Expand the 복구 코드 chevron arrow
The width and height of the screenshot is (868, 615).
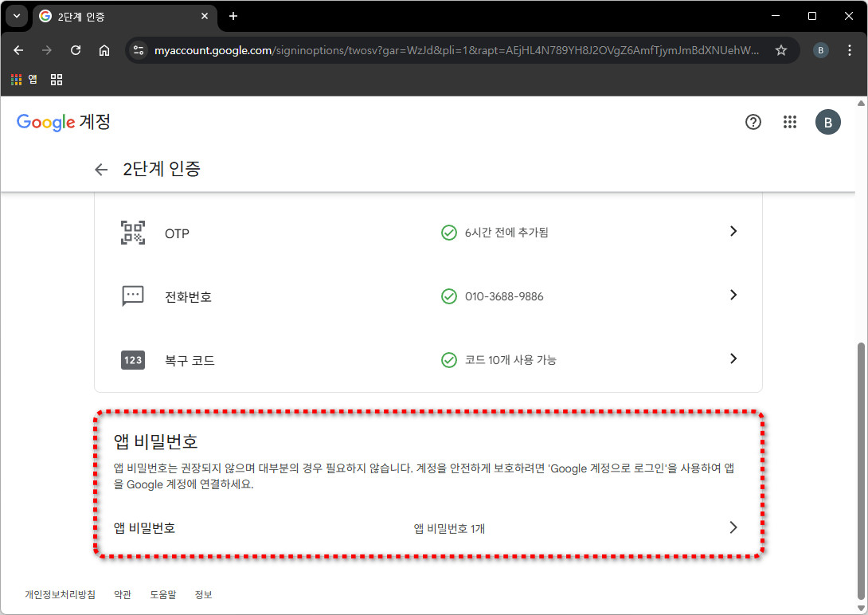pyautogui.click(x=733, y=358)
